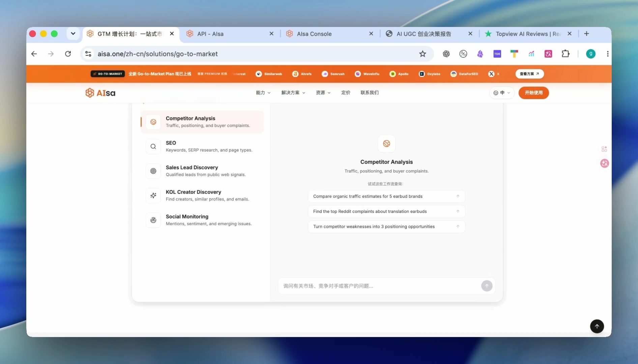Open the language selector dropdown 中
This screenshot has width=638, height=364.
[502, 93]
